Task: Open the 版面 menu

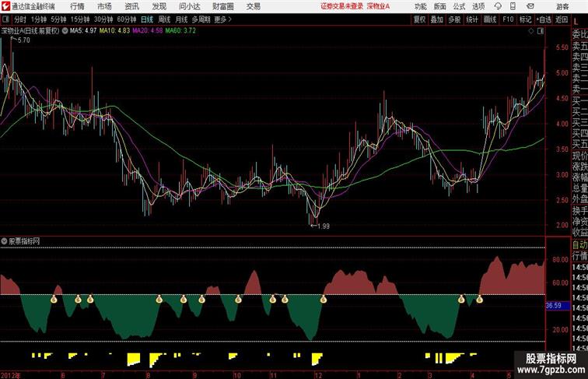Action: pos(440,6)
